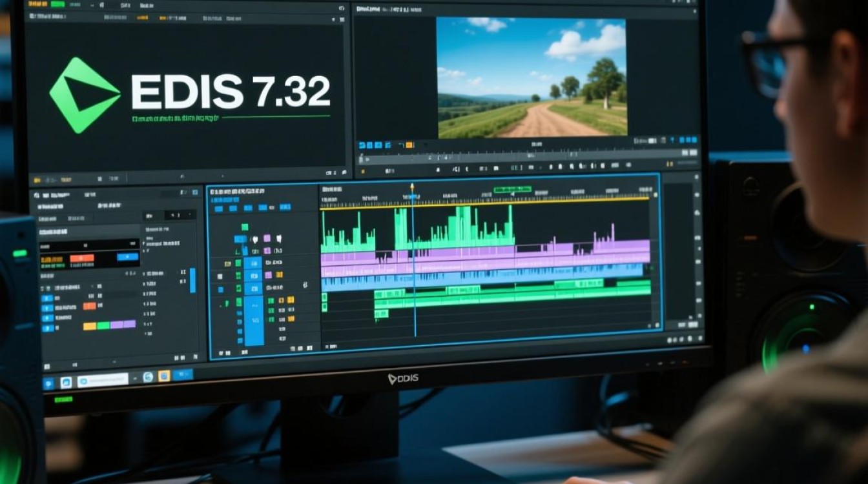Click the vertical blue scrollbar in properties list
Viewport: 868px width, 484px height.
(x=192, y=281)
